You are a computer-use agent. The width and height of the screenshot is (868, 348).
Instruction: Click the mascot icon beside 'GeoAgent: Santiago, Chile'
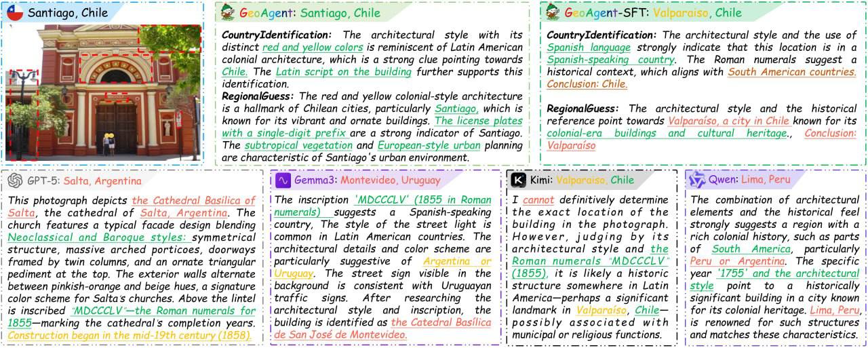(229, 12)
